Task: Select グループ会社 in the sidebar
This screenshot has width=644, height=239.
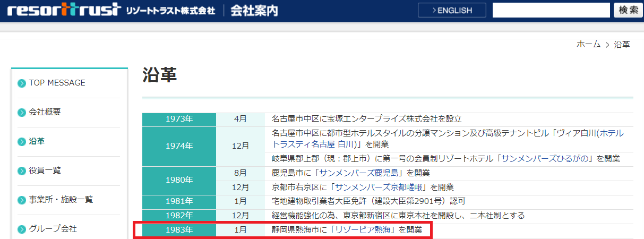Action: tap(53, 229)
